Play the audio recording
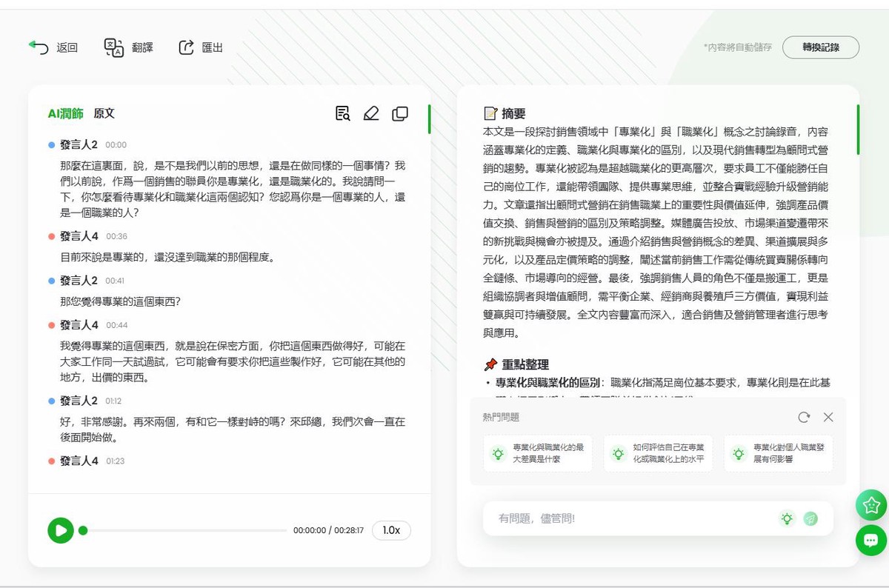 click(x=61, y=530)
